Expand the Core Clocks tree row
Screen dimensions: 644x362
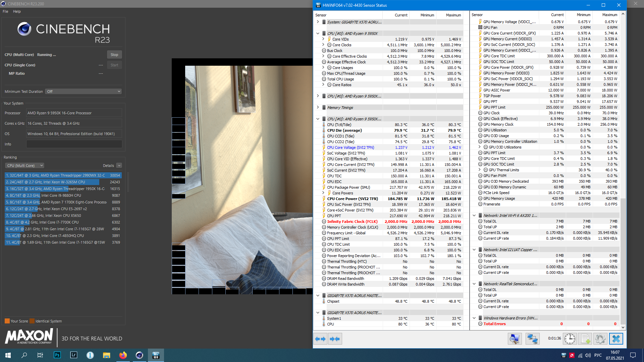(323, 45)
